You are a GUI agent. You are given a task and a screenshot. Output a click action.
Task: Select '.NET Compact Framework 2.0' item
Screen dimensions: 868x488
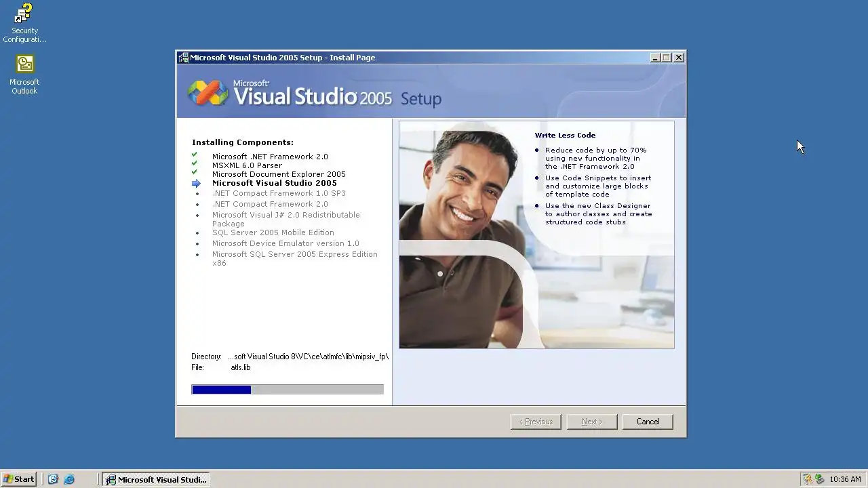click(270, 204)
